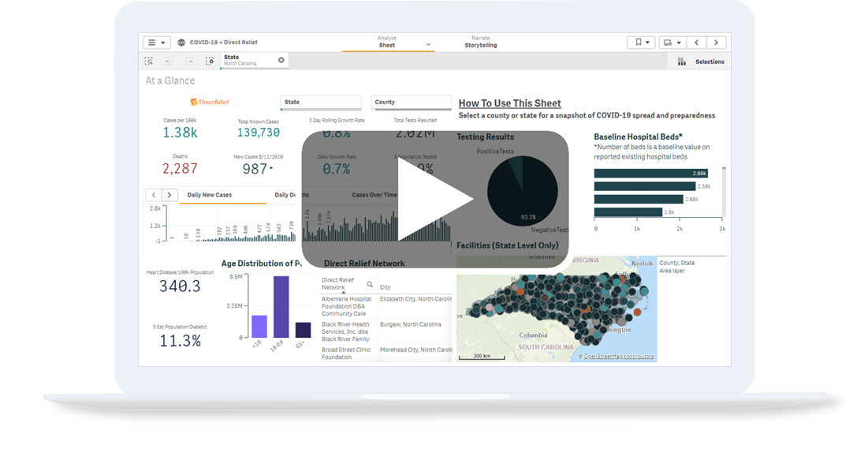Click the Elizabeth City, North Carolina cell
This screenshot has width=868, height=468.
coord(415,299)
